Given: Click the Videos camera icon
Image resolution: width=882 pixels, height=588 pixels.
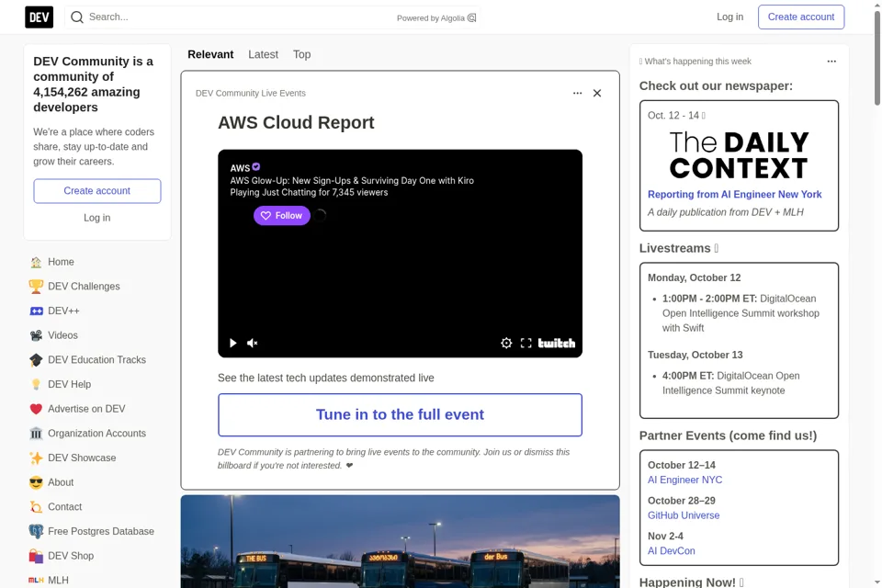Looking at the screenshot, I should pyautogui.click(x=36, y=335).
